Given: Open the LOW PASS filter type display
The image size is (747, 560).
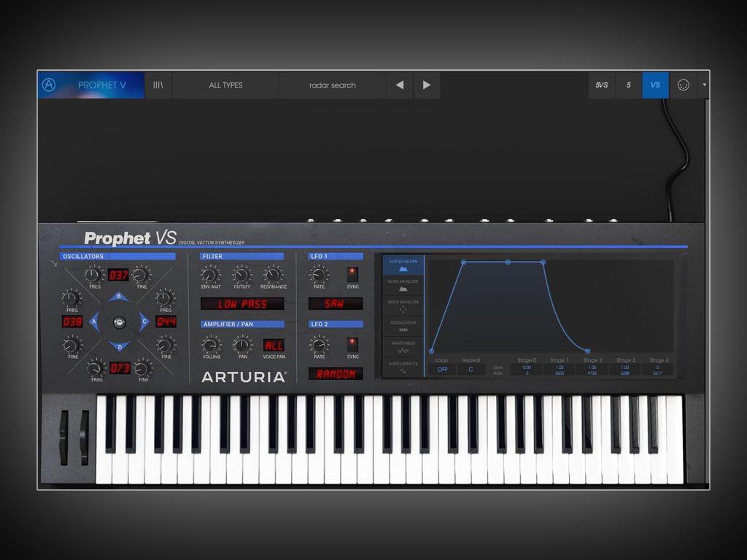Looking at the screenshot, I should pyautogui.click(x=242, y=304).
